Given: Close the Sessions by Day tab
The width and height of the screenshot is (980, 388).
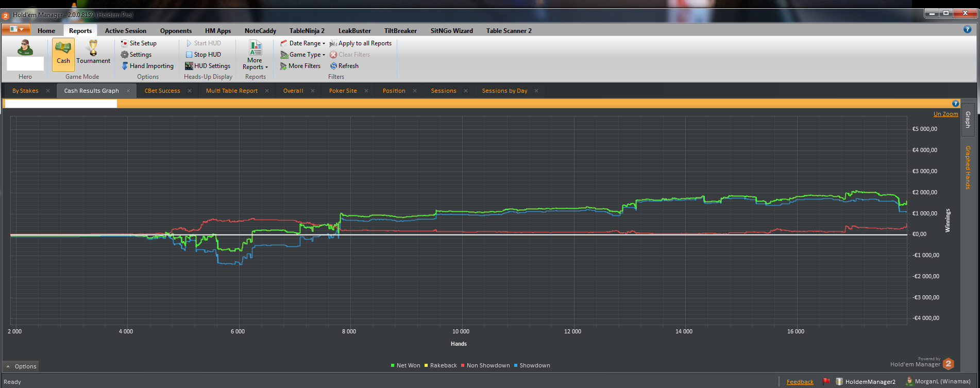Looking at the screenshot, I should (x=536, y=91).
